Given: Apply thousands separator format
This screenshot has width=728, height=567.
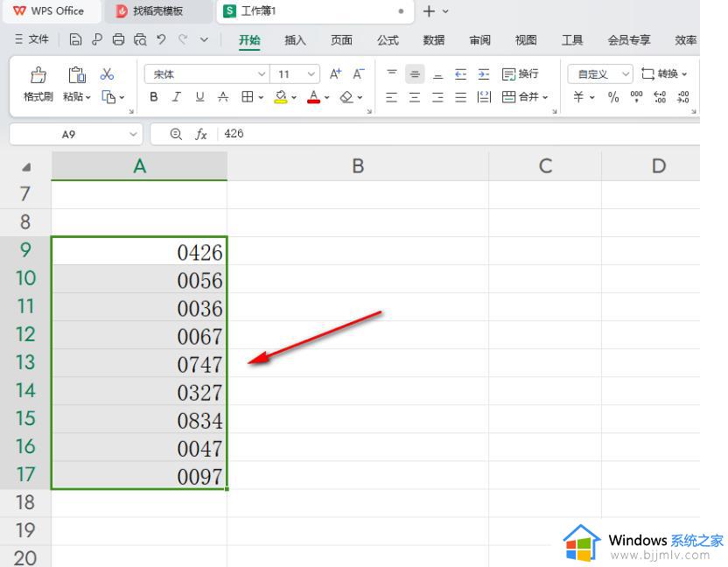Looking at the screenshot, I should (636, 97).
